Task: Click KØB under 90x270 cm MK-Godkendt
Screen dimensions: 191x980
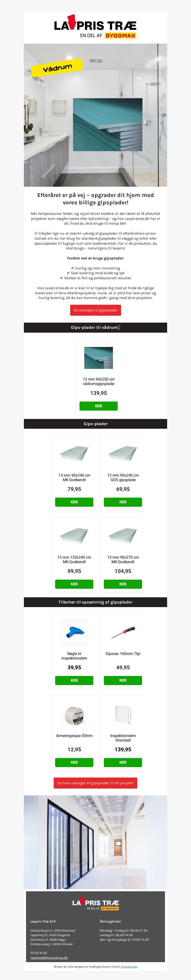Action: pos(123,584)
